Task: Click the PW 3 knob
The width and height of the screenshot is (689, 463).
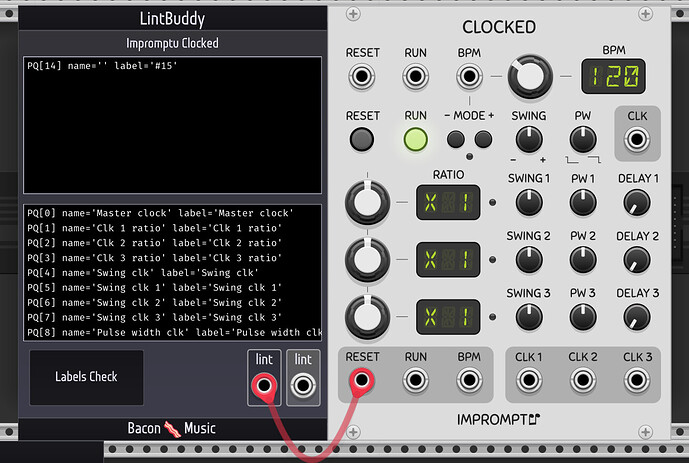Action: pyautogui.click(x=583, y=317)
